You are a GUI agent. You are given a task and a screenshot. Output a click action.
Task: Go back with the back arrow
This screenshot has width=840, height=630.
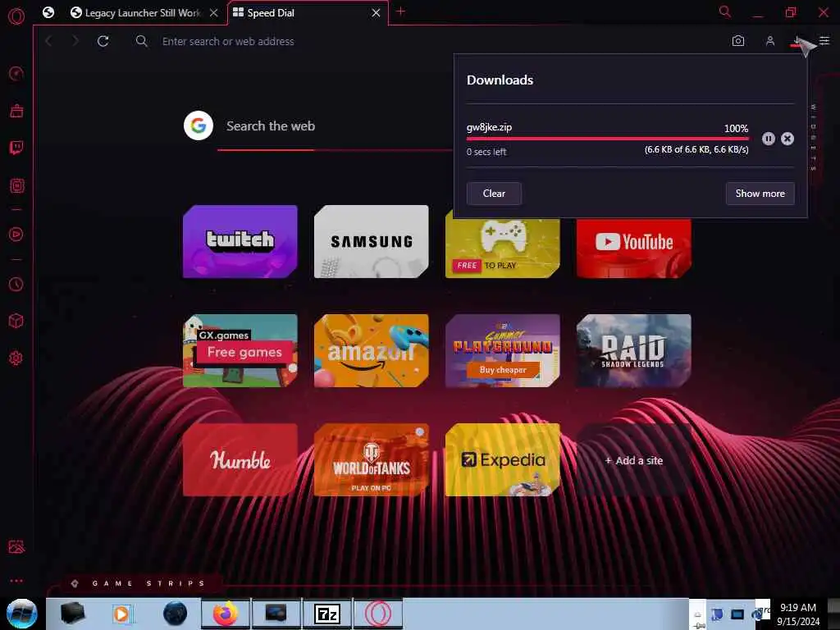click(x=48, y=41)
